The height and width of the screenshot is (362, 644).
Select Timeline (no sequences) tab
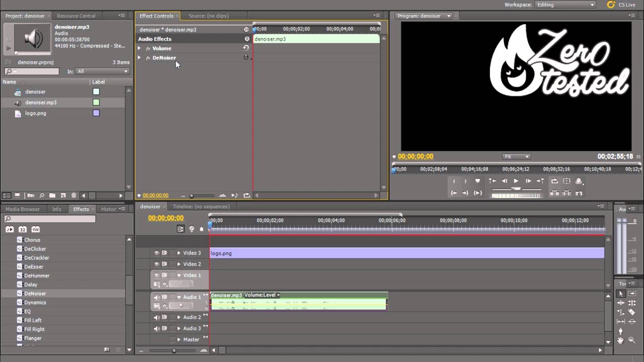[x=201, y=207]
